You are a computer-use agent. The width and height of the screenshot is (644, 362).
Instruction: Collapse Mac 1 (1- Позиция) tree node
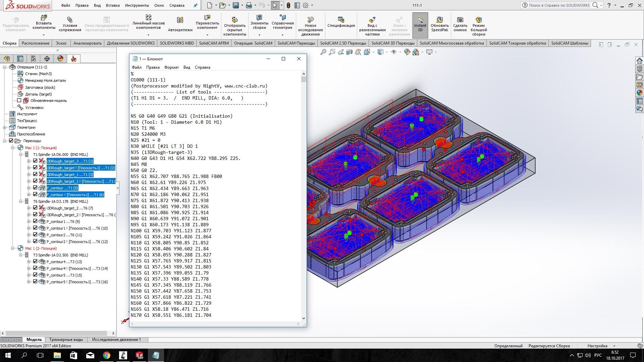(13, 147)
